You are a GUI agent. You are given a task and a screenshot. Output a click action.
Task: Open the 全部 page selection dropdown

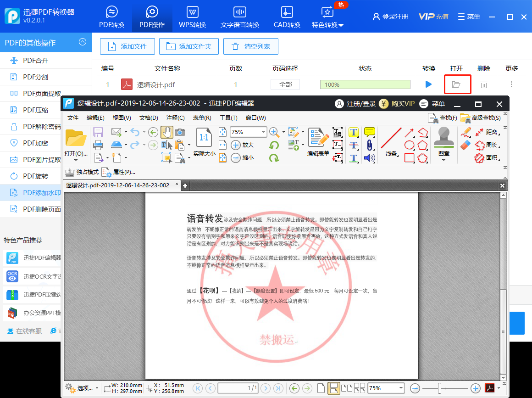[x=285, y=84]
